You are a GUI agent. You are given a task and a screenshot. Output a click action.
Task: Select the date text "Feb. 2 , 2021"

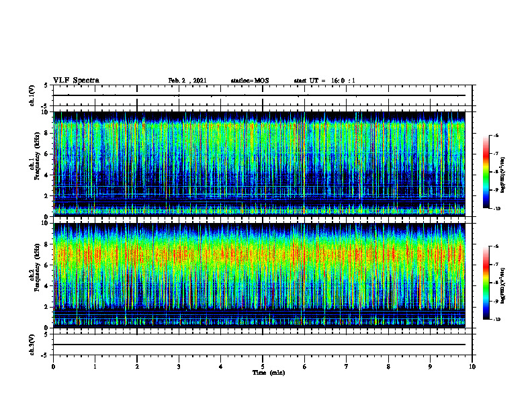187,81
